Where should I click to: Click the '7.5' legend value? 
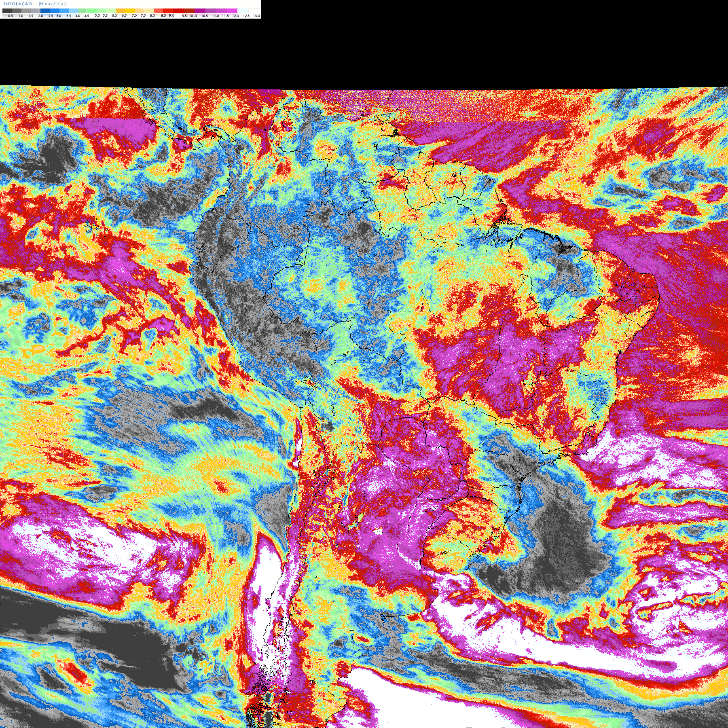click(143, 15)
